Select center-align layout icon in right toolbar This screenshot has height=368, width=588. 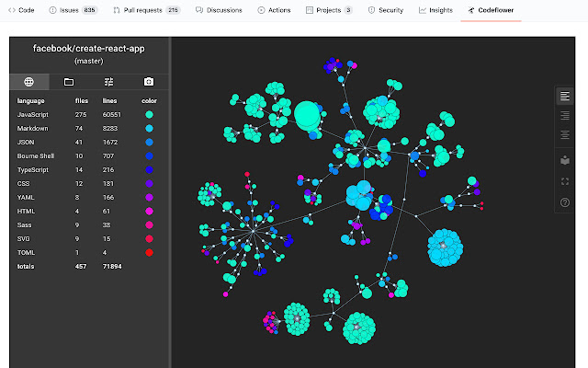(x=565, y=134)
